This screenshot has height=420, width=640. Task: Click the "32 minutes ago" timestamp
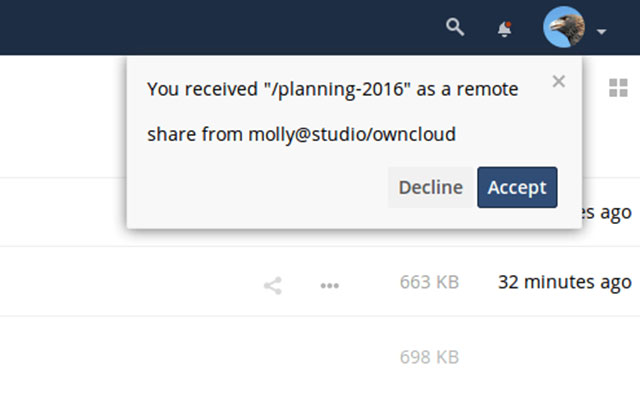point(564,282)
